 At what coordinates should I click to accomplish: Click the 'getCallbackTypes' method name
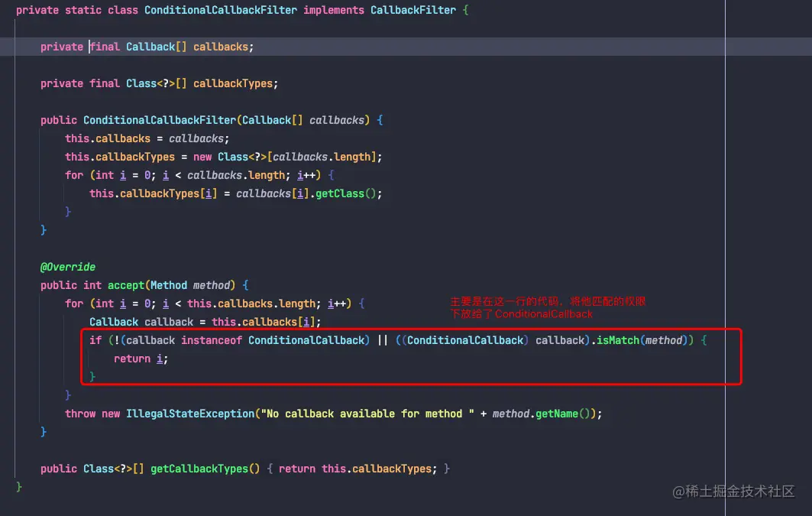pyautogui.click(x=199, y=469)
